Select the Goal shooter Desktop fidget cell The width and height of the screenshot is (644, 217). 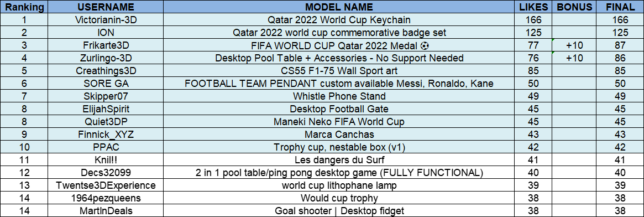339,211
